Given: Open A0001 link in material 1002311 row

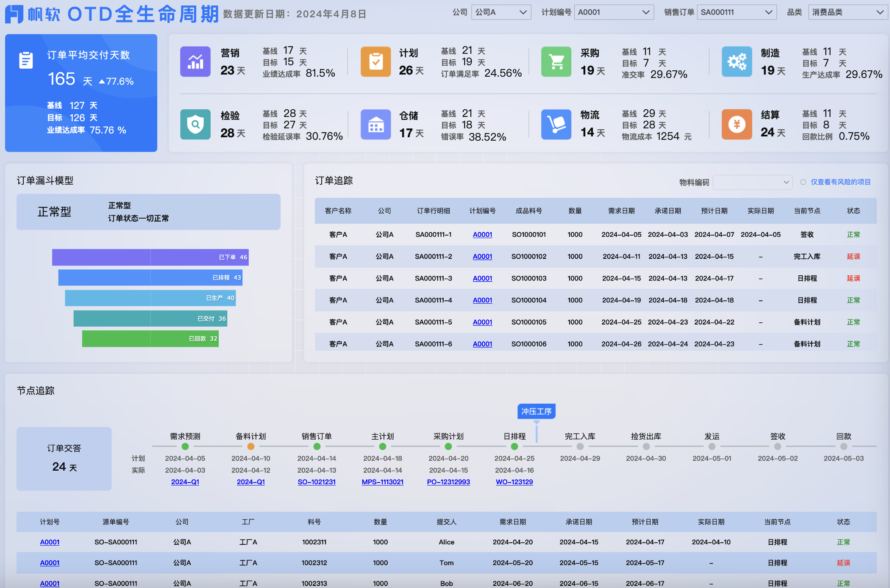Looking at the screenshot, I should pyautogui.click(x=50, y=542).
